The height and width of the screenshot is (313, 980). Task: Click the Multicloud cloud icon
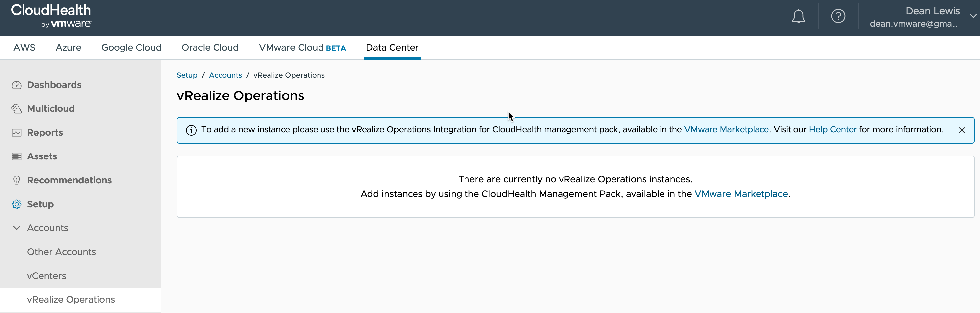16,109
